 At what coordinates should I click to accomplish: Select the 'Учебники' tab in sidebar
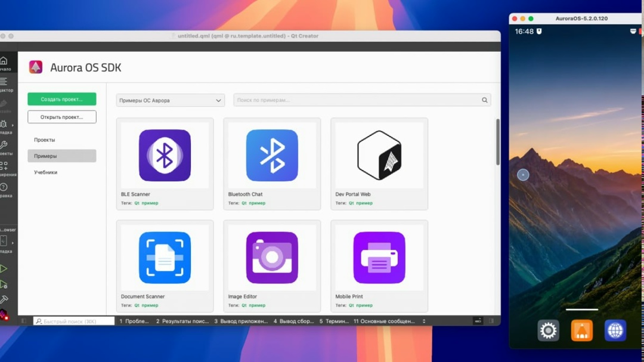point(46,172)
